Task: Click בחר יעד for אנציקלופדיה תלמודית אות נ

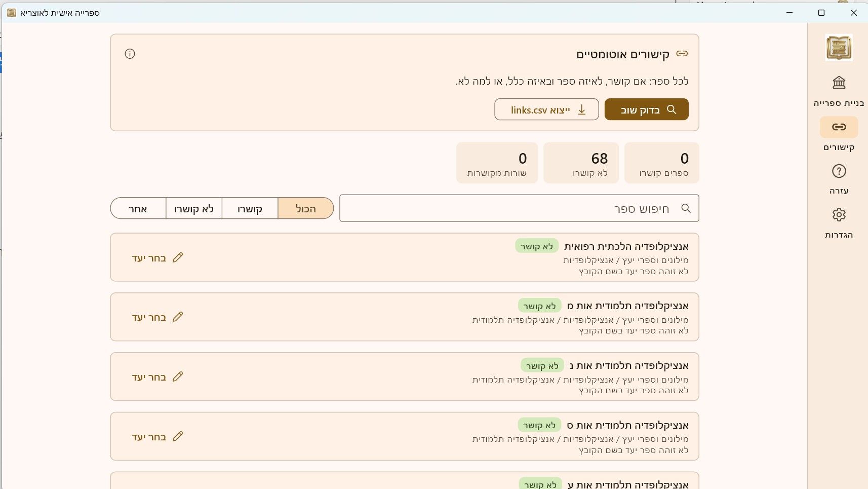Action: (x=157, y=377)
